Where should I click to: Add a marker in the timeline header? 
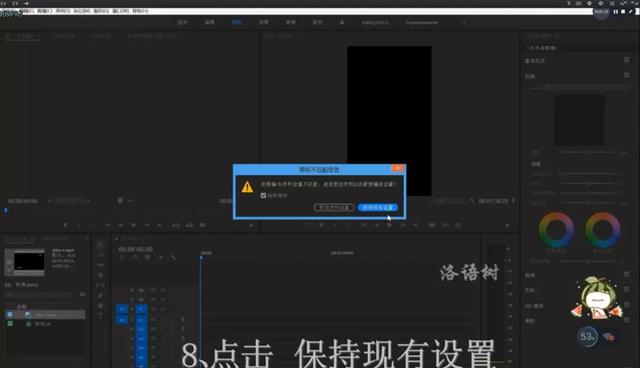(160, 257)
